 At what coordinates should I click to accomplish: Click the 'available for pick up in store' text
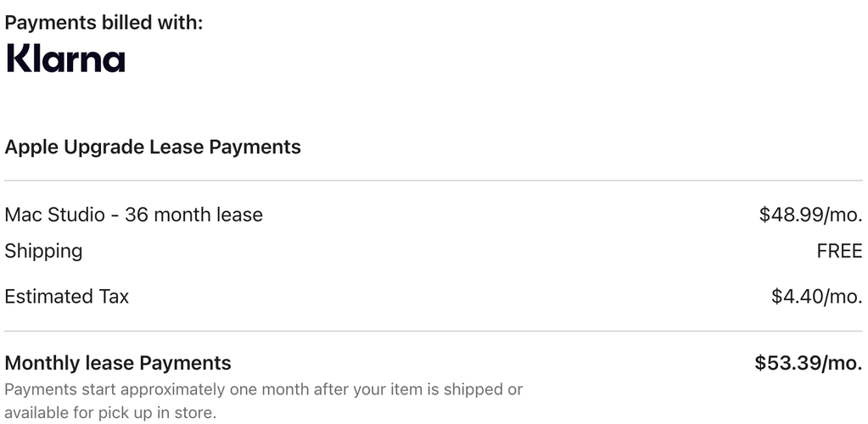[110, 413]
